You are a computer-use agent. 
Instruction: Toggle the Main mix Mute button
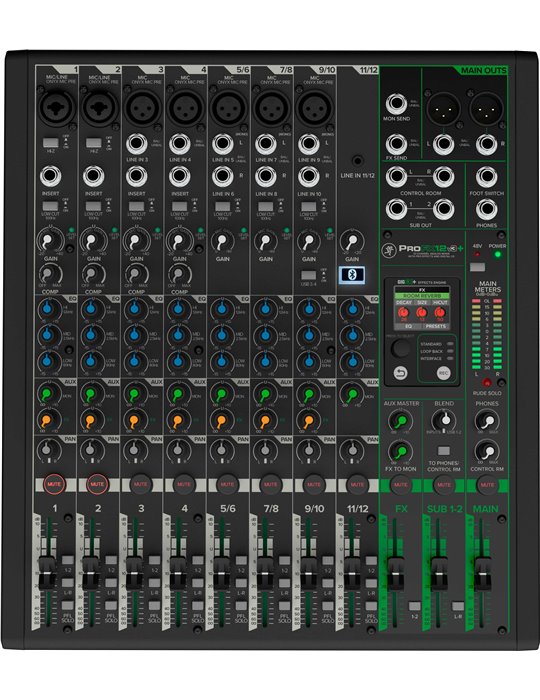point(487,484)
